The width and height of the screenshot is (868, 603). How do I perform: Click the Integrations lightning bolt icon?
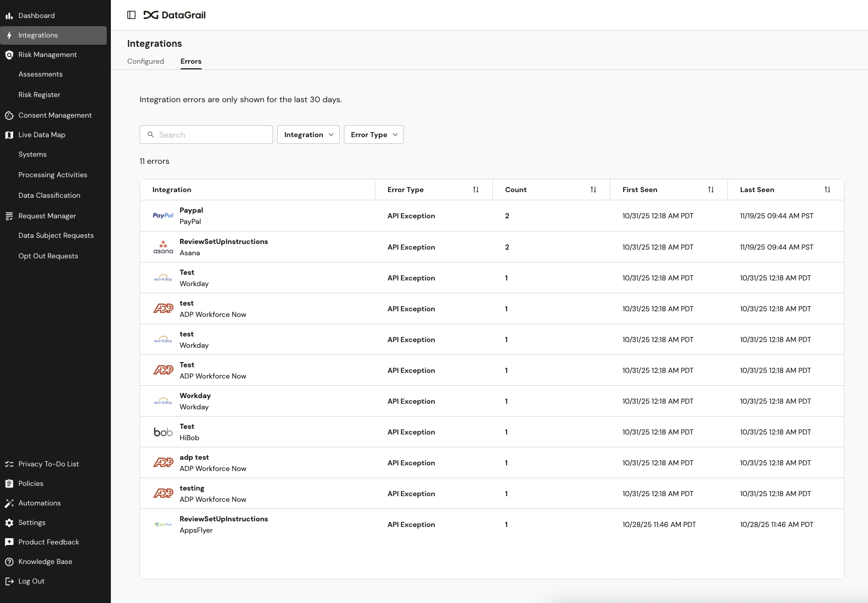(9, 35)
